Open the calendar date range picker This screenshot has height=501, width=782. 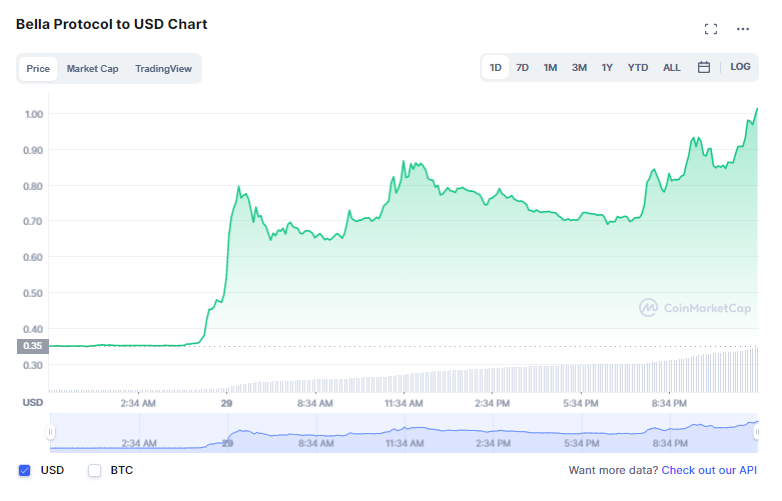tap(703, 67)
